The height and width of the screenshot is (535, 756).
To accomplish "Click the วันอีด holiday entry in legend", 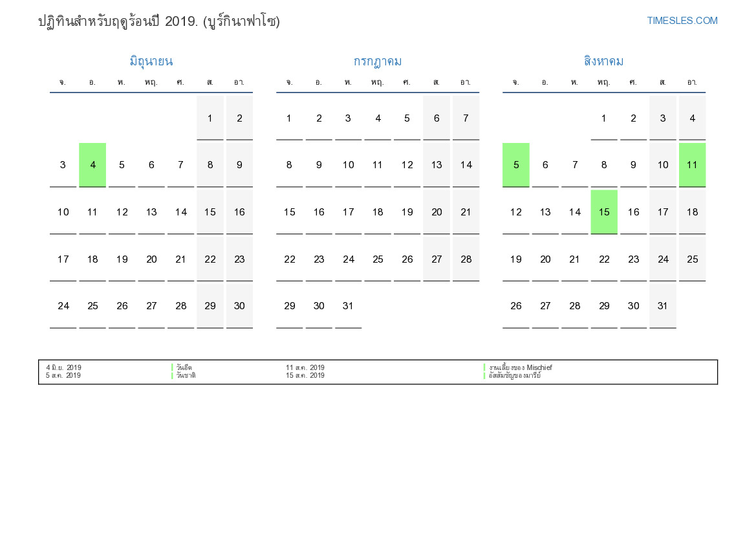I will pos(184,367).
